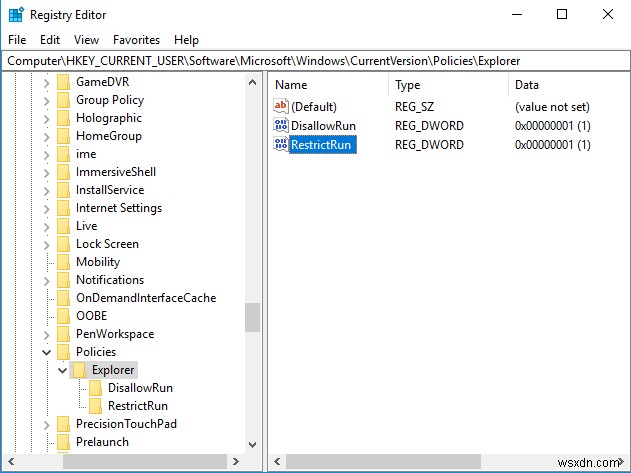Expand the Lock Screen key
Viewport: 631px width, 473px height.
(47, 245)
